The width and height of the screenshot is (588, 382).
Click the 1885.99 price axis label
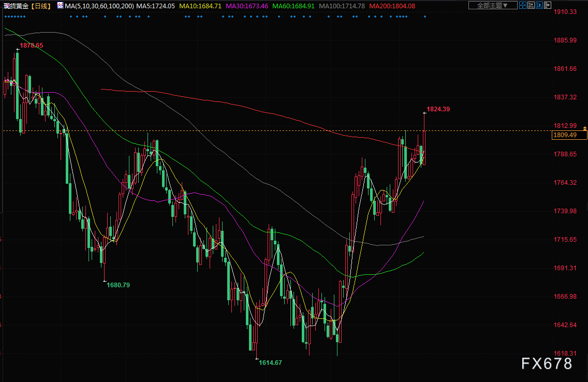click(x=565, y=40)
